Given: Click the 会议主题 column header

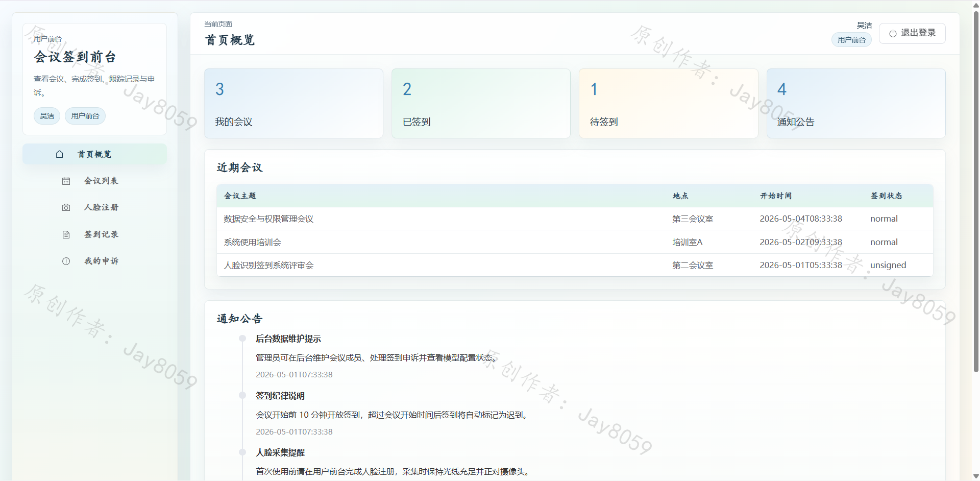Looking at the screenshot, I should (x=240, y=196).
